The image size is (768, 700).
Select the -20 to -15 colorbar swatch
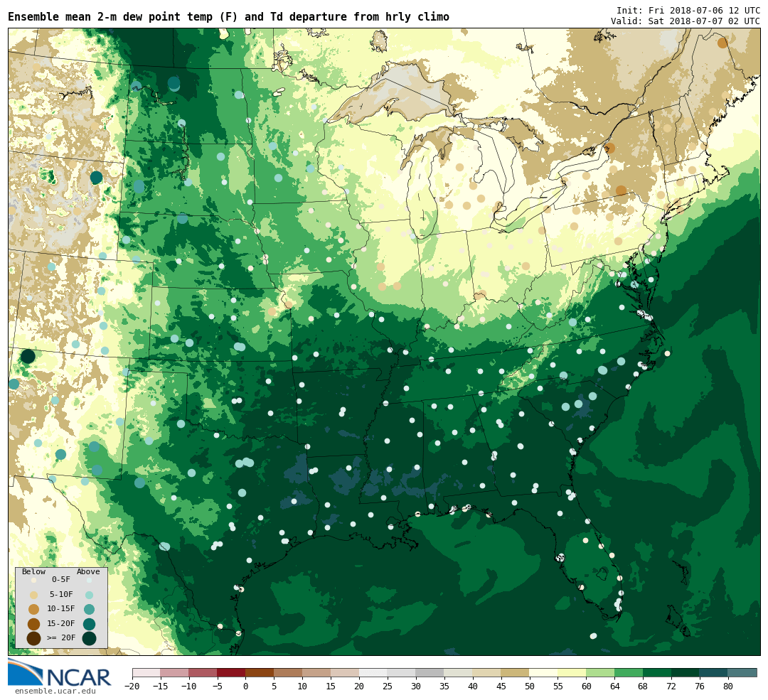[146, 672]
